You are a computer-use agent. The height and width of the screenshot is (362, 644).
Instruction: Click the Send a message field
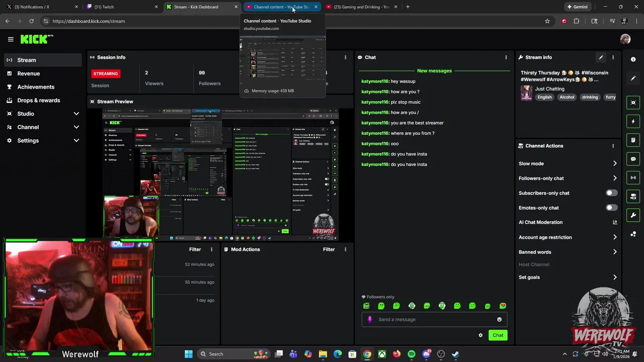pos(434,319)
